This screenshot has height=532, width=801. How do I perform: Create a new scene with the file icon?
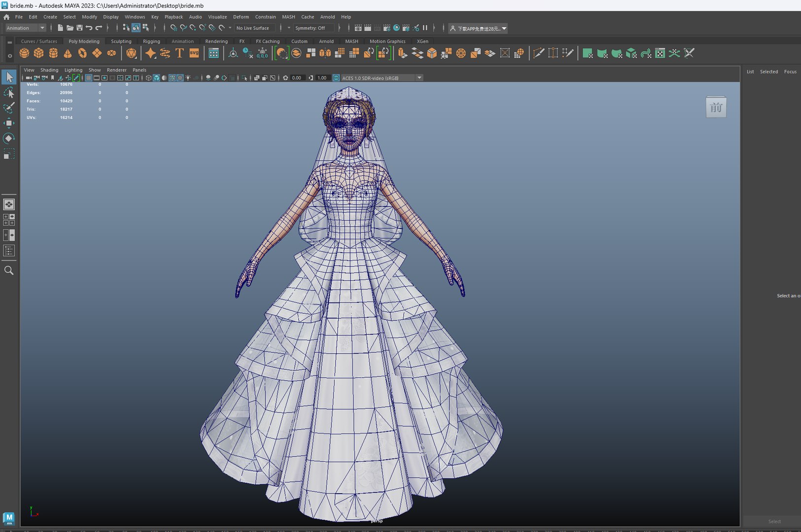(60, 28)
